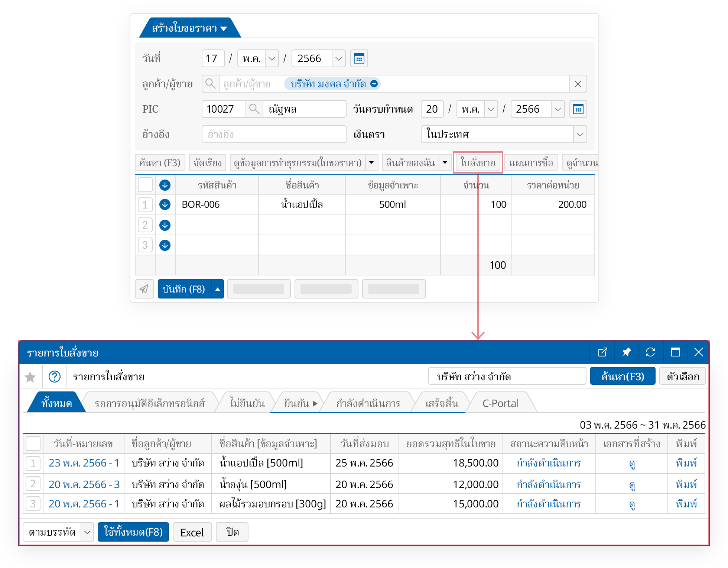Select the checkbox for order row 2
Viewport: 728px width, 568px height.
click(x=33, y=484)
